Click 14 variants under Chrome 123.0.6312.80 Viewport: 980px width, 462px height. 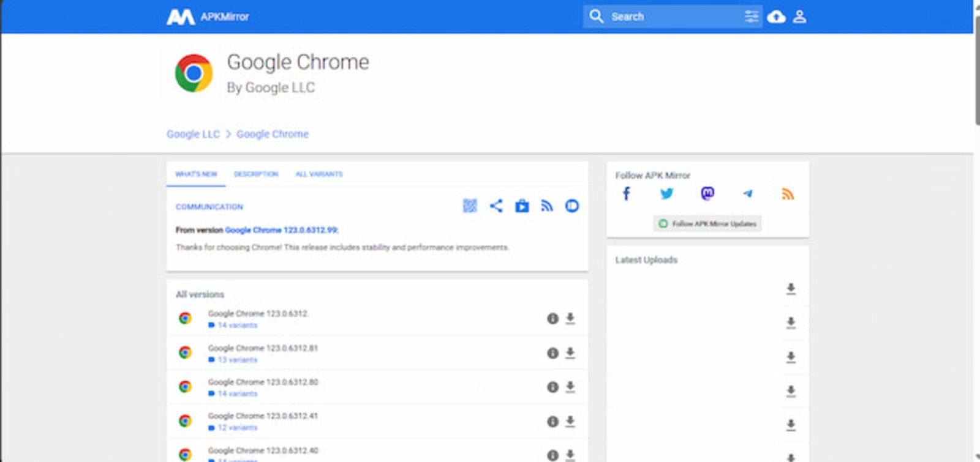[x=238, y=393]
